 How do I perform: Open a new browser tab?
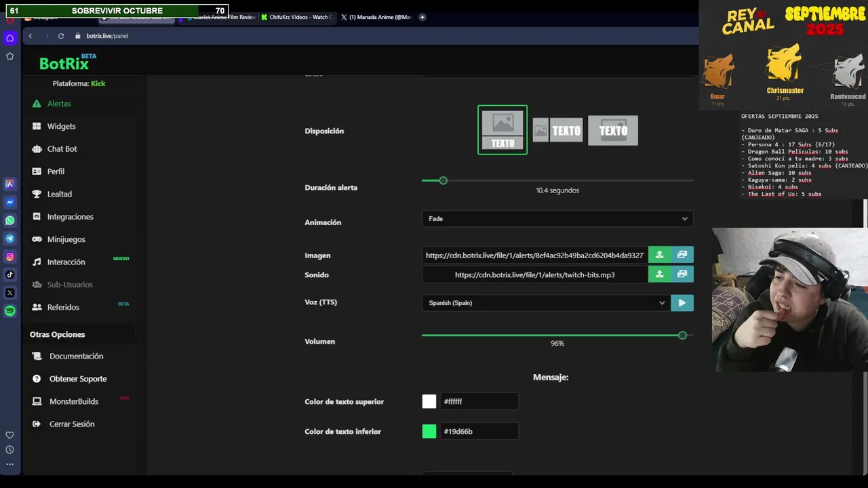tap(422, 17)
